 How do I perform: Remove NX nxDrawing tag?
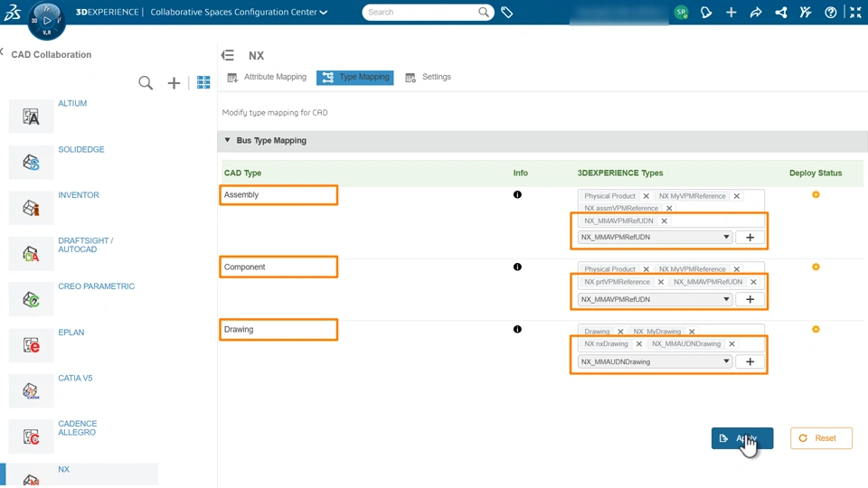point(639,343)
